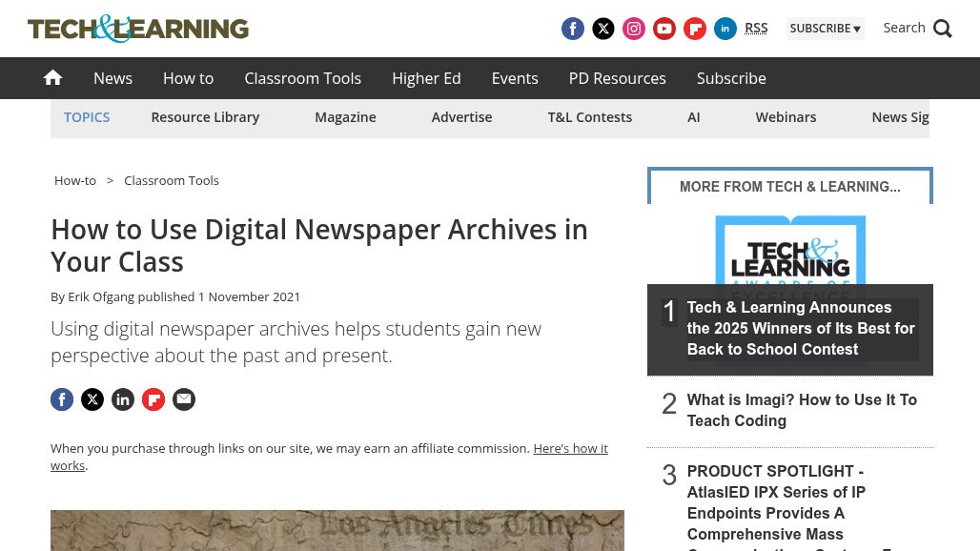The height and width of the screenshot is (551, 980).
Task: Share the article on LinkedIn
Action: pos(123,399)
